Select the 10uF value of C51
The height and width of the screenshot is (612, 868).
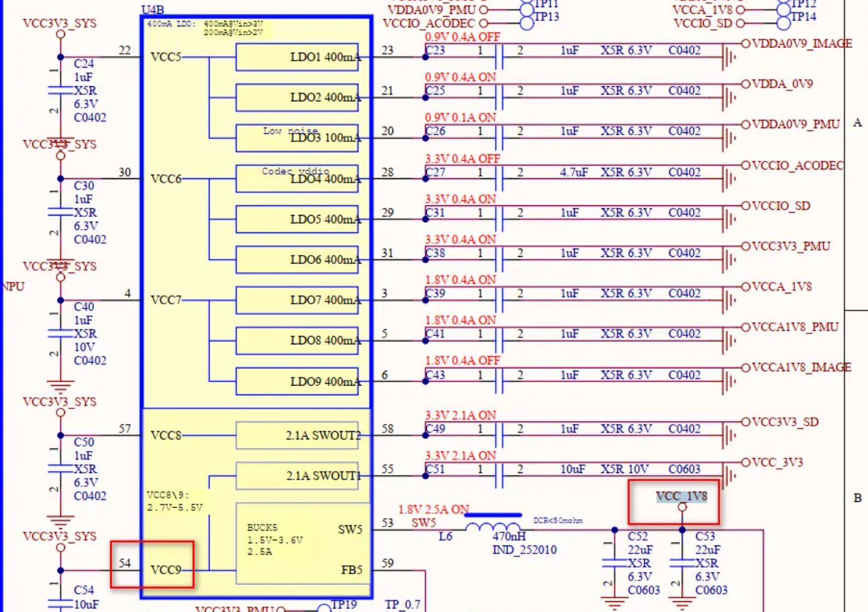(572, 469)
